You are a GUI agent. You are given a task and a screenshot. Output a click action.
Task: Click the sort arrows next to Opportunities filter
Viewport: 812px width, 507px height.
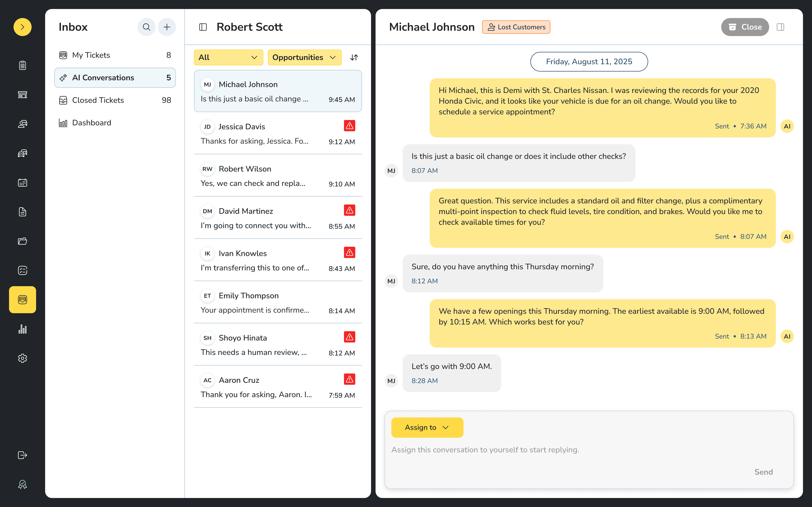coord(354,57)
